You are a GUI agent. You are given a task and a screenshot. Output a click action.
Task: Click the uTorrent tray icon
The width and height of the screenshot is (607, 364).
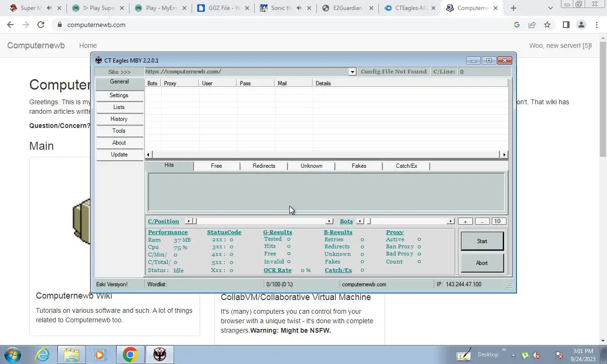pyautogui.click(x=525, y=355)
